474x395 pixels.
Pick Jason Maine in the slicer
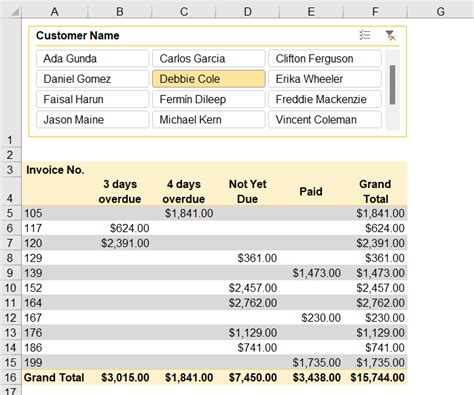click(92, 120)
